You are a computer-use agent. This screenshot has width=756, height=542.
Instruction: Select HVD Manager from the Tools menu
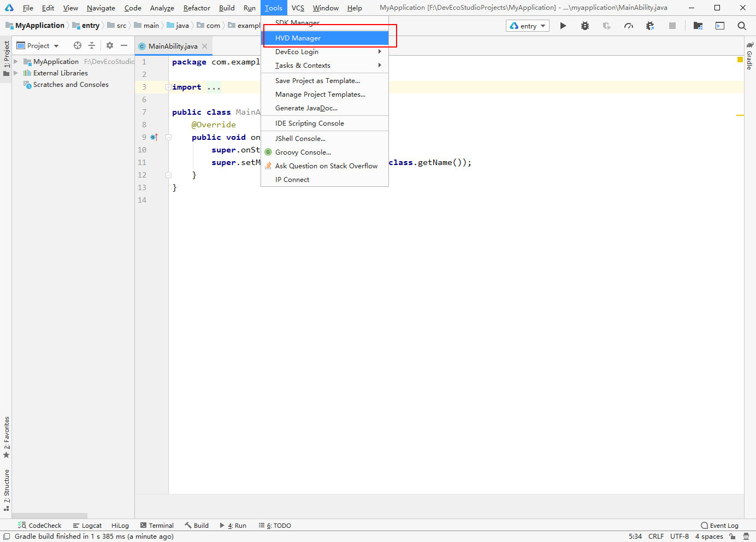[x=298, y=38]
